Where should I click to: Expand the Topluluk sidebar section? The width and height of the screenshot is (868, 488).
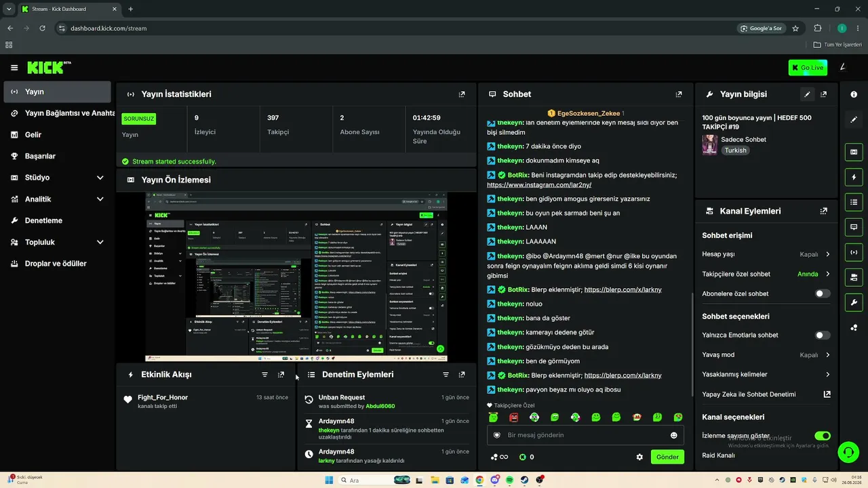(58, 242)
